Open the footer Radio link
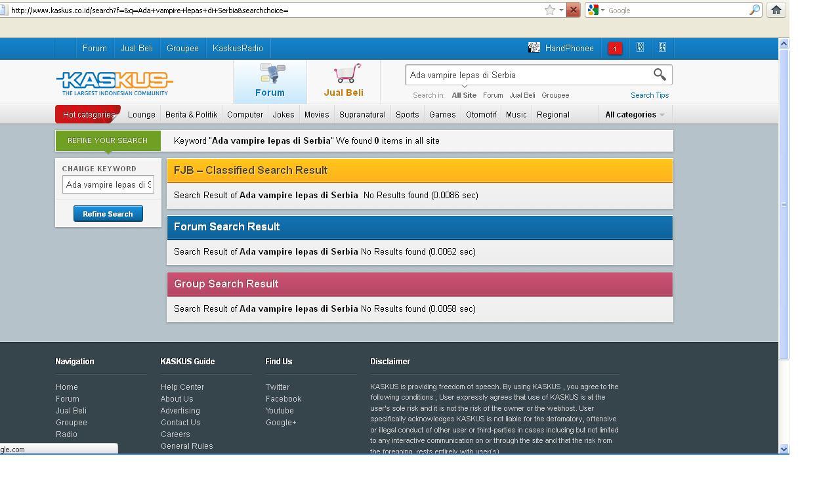Image resolution: width=840 pixels, height=504 pixels. [66, 434]
